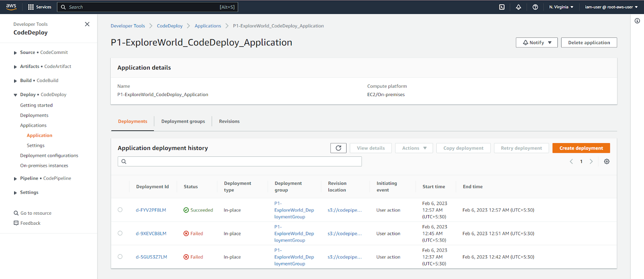Screen dimensions: 644x279
Task: Open Applications in sidebar navigation
Action: (x=33, y=125)
